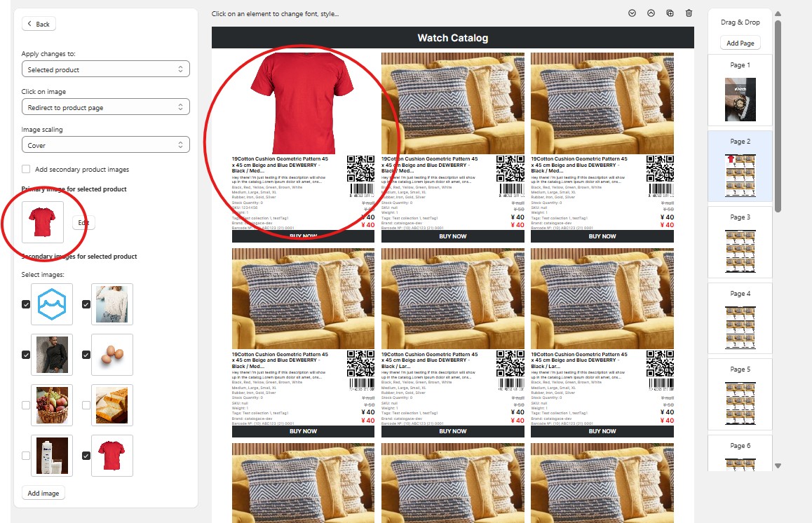The image size is (812, 523).
Task: Click Edit next to primary image
Action: coord(83,223)
